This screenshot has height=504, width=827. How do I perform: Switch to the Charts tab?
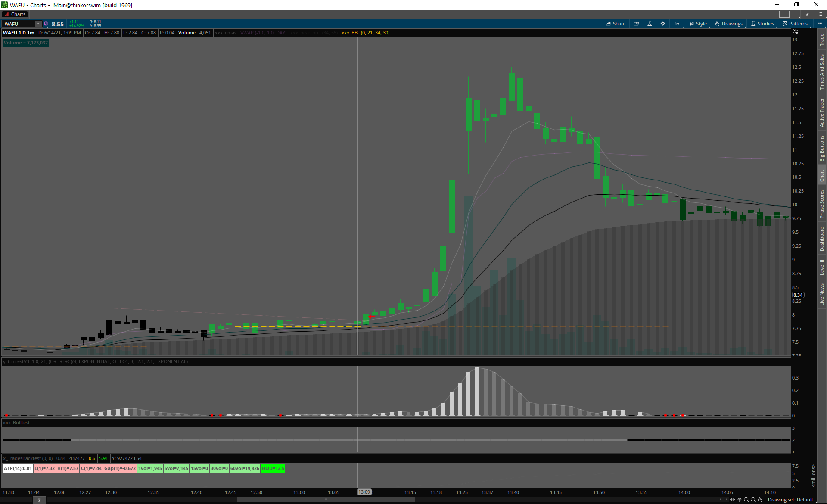(x=16, y=14)
